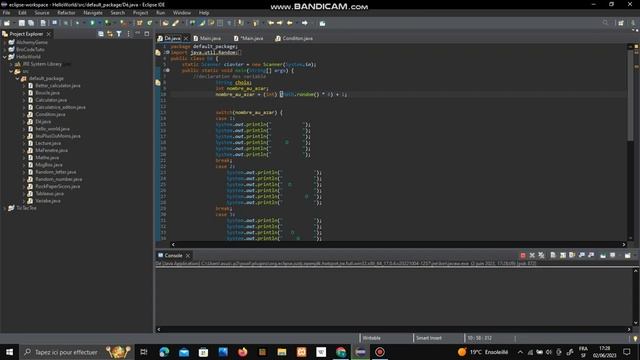The image size is (640, 360).
Task: Toggle Pin Console
Action: 603,256
